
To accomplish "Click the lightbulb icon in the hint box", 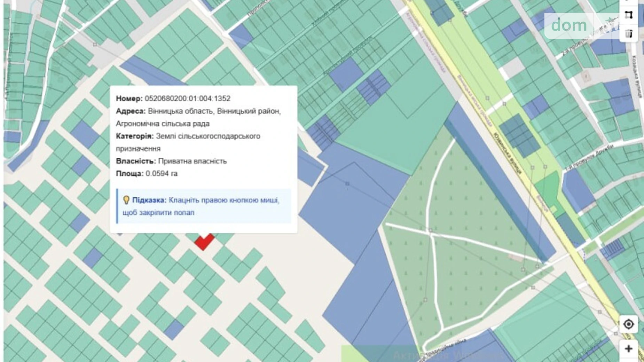I will coord(126,200).
